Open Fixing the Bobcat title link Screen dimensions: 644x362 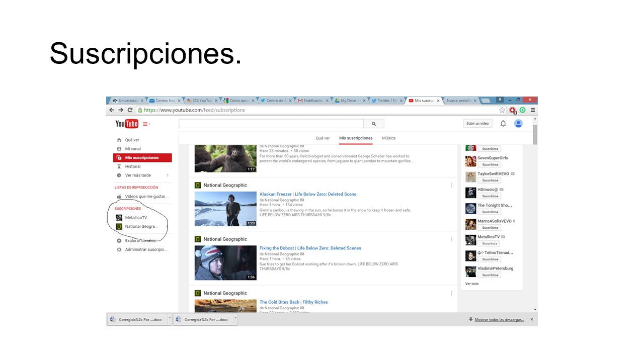(x=310, y=248)
